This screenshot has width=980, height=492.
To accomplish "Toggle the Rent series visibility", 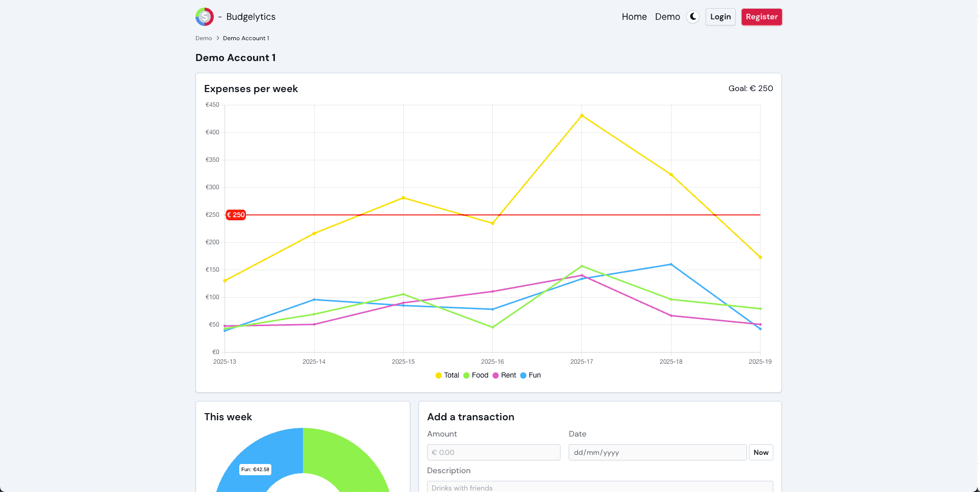I will point(505,375).
